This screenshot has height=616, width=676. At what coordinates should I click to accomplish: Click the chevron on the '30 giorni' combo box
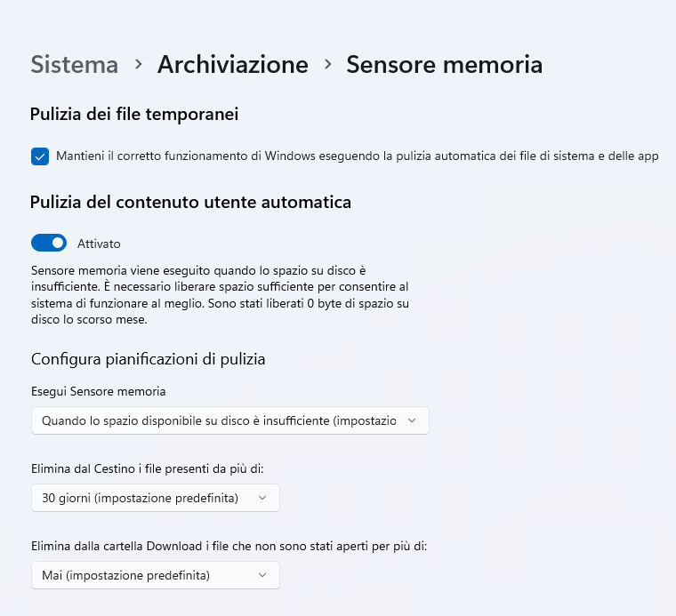[x=262, y=498]
